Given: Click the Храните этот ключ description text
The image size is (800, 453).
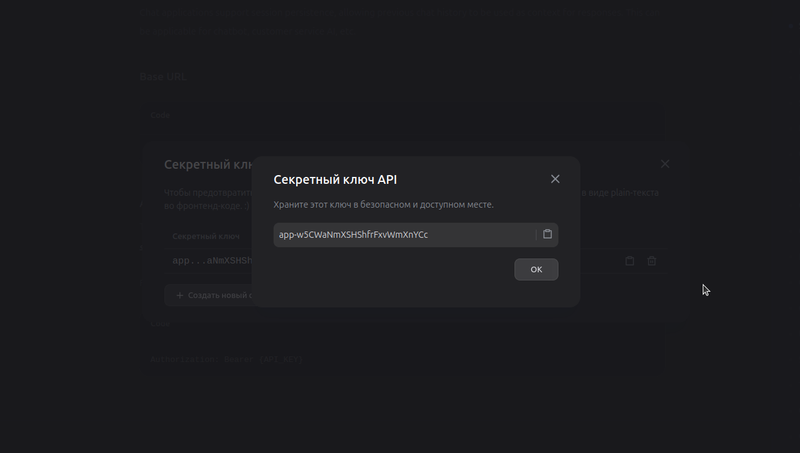Looking at the screenshot, I should [x=384, y=205].
